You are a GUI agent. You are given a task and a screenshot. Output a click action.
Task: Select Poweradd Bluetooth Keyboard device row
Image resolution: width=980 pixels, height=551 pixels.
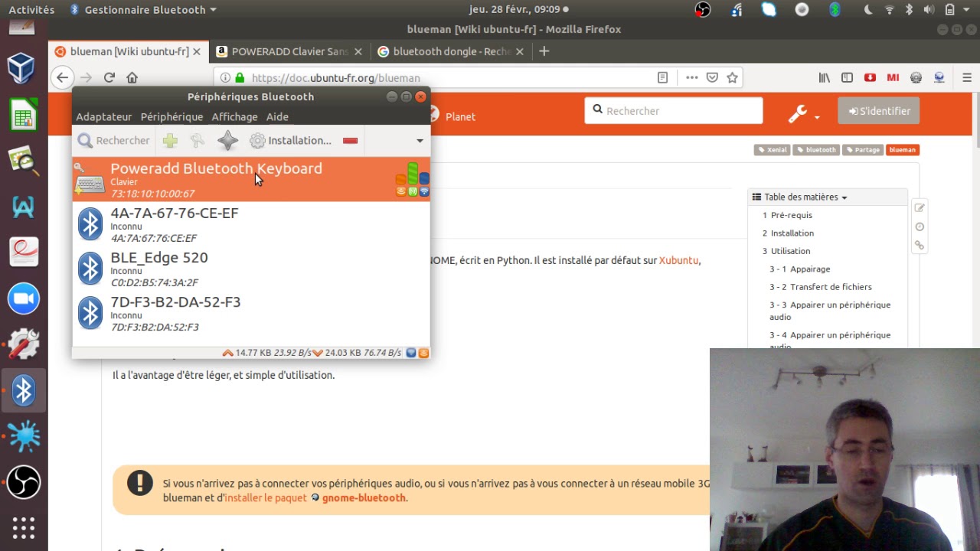(251, 180)
